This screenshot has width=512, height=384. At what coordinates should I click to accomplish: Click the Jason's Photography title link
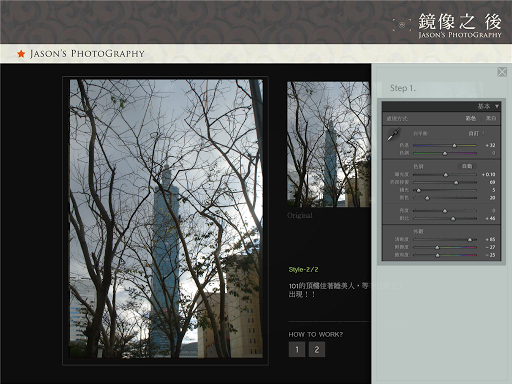[87, 54]
